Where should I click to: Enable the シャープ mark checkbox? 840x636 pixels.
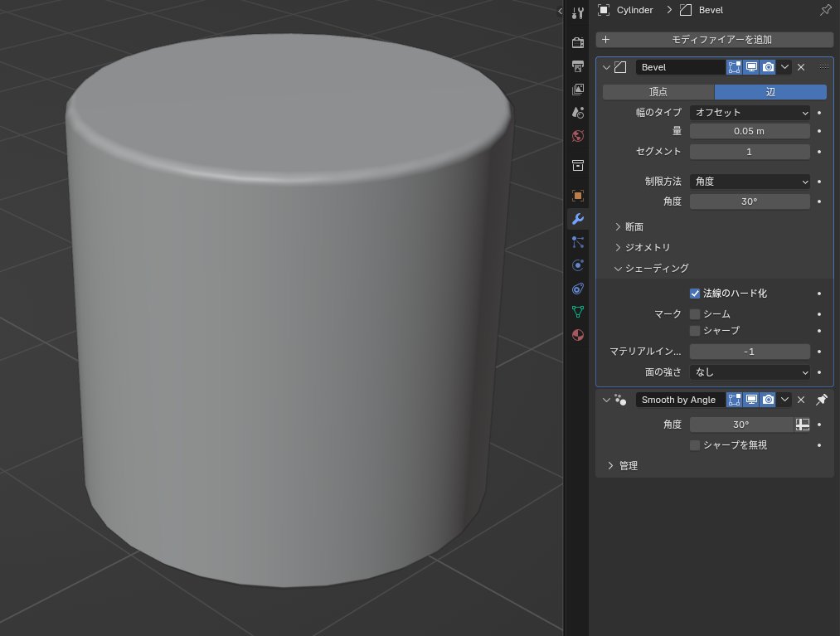pos(695,331)
